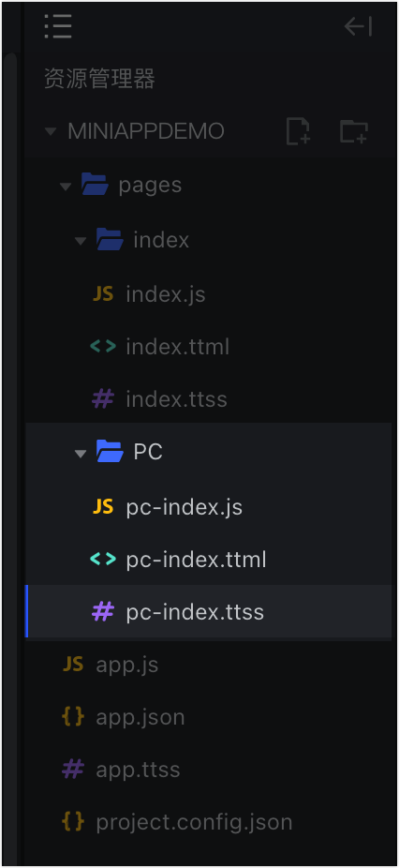Image resolution: width=399 pixels, height=868 pixels.
Task: Click the brackets icon beside pc-index.ttml
Action: [x=103, y=559]
